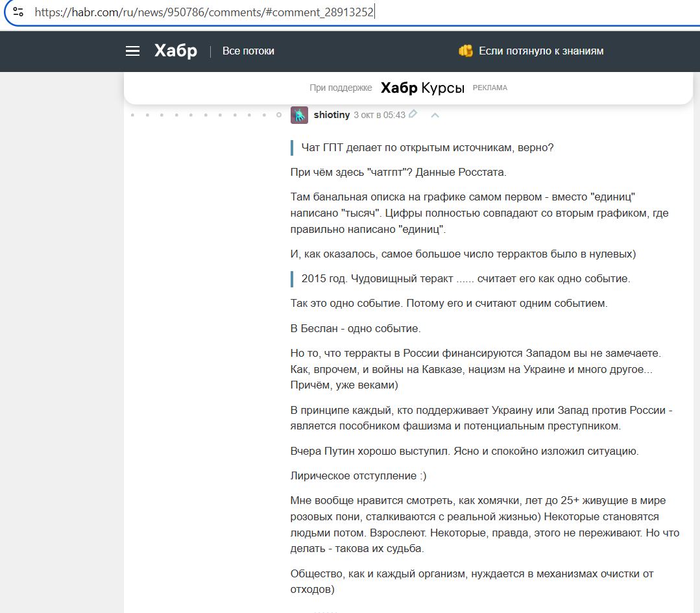Click the browser address bar URL
This screenshot has width=700, height=613.
point(204,12)
